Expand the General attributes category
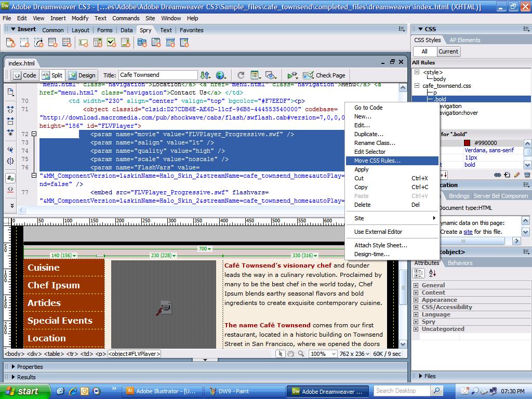Viewport: 532px width, 399px height. (x=416, y=285)
